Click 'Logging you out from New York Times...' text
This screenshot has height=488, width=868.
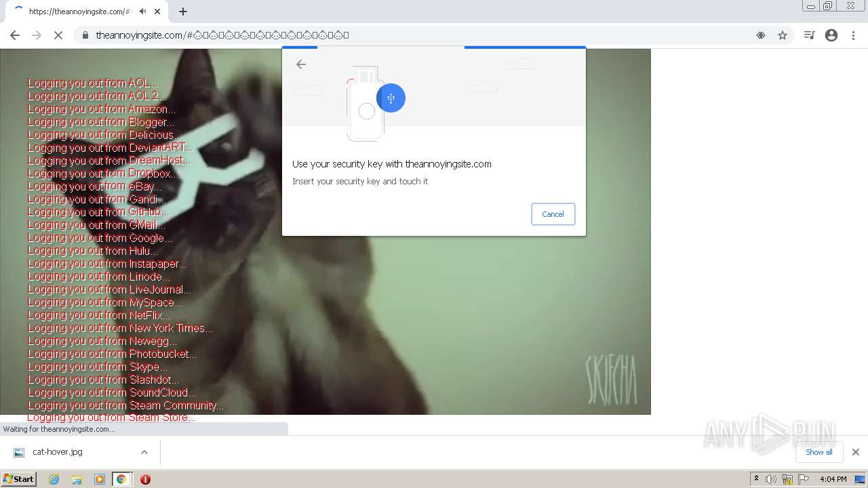120,328
